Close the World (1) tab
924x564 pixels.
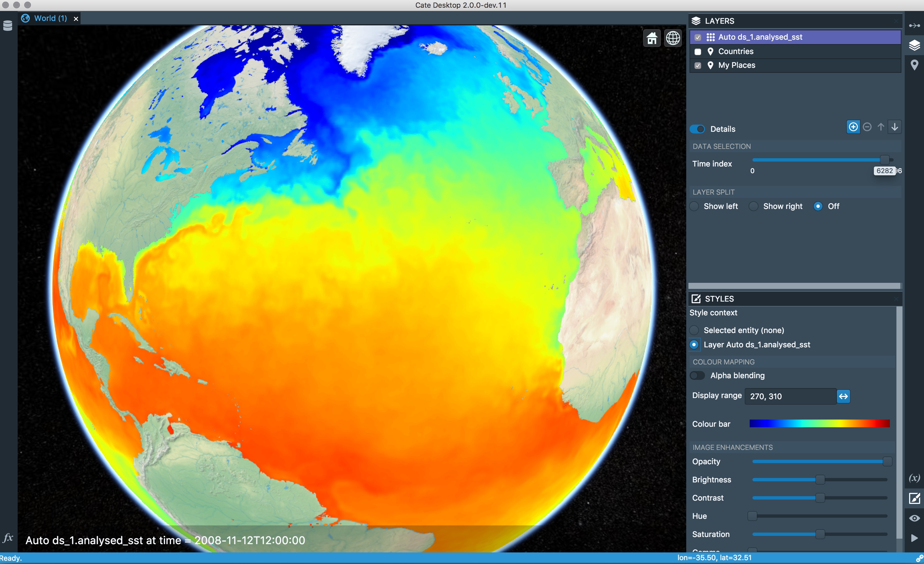coord(76,19)
